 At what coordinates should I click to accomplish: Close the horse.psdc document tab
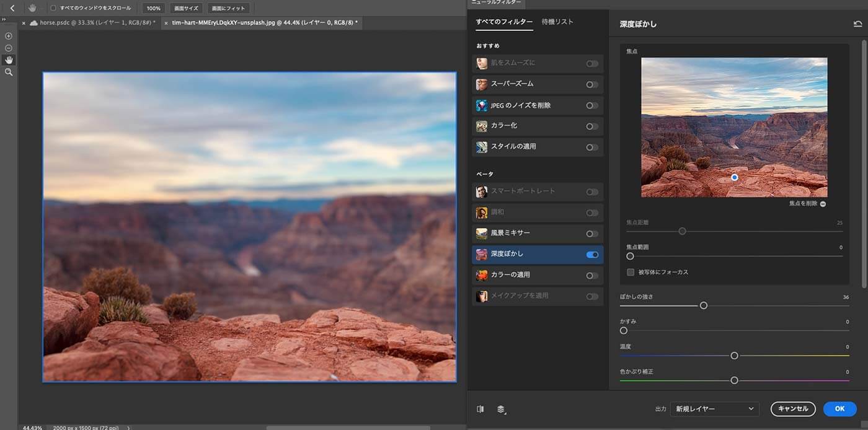[24, 23]
